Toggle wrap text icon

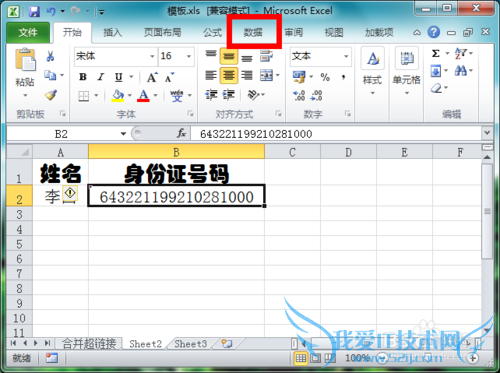pyautogui.click(x=266, y=56)
